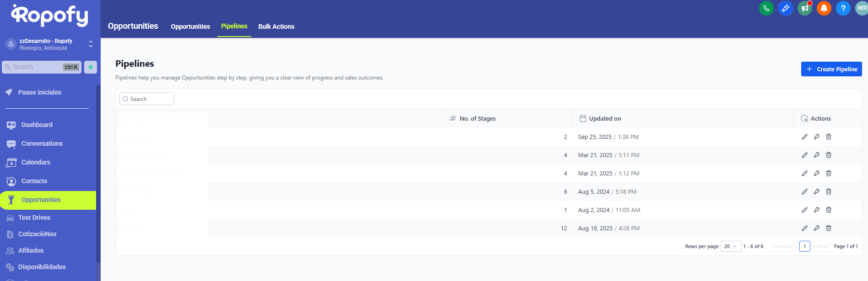Click the green phone dialer icon

click(x=766, y=8)
